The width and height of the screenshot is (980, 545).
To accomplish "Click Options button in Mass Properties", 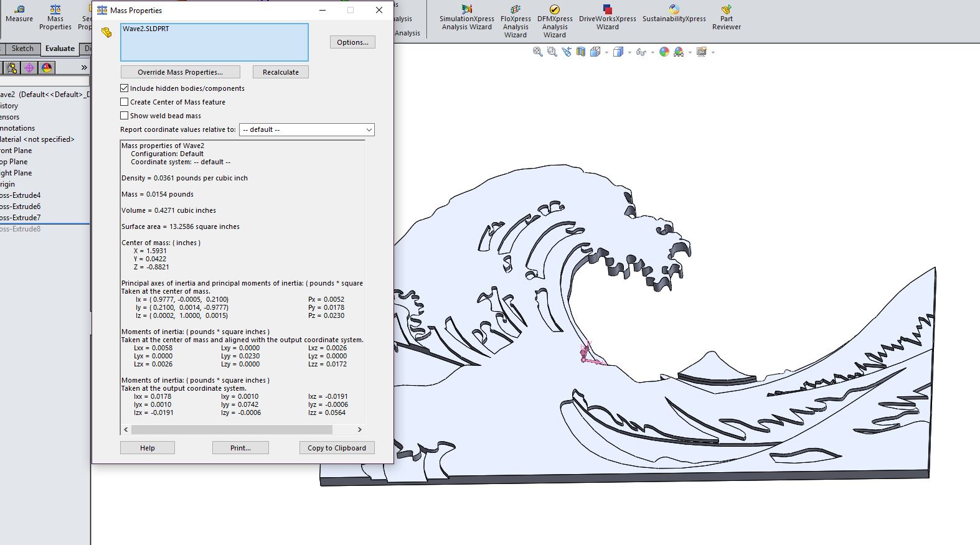I will (x=352, y=42).
